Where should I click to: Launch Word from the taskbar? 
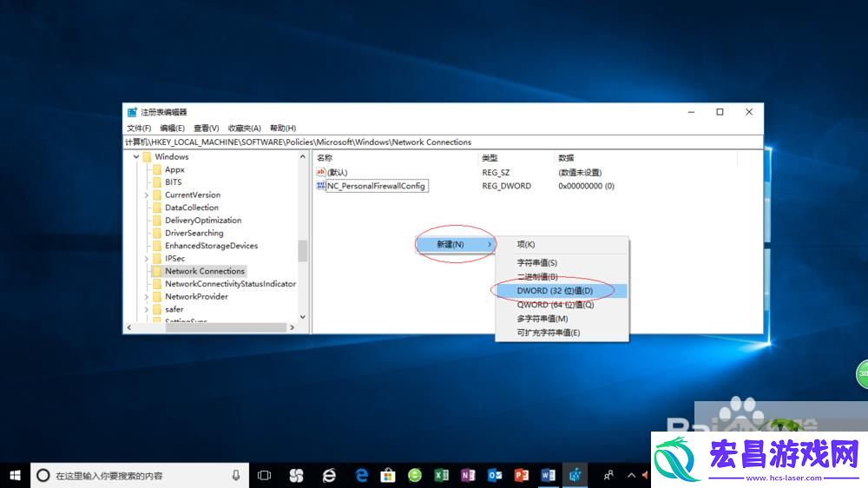[548, 475]
